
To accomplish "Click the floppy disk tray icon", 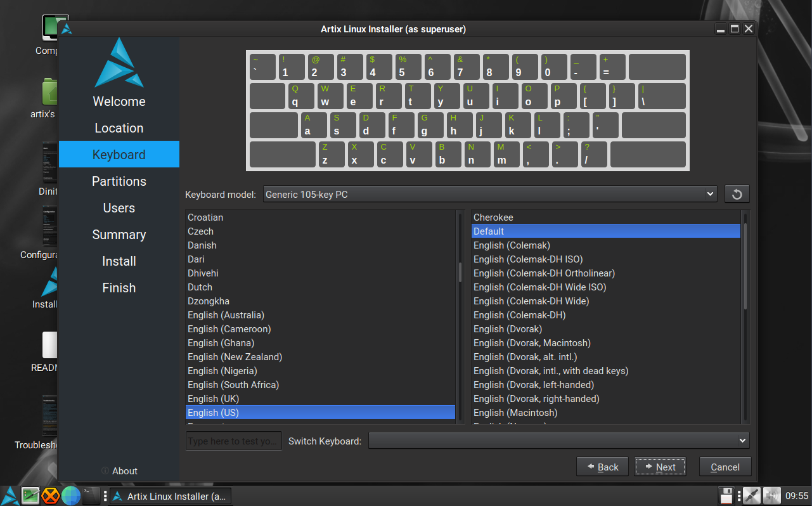I will pos(726,495).
